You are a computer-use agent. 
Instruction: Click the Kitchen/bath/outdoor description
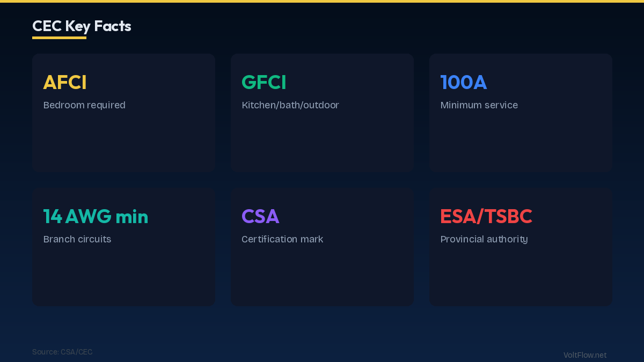point(290,105)
